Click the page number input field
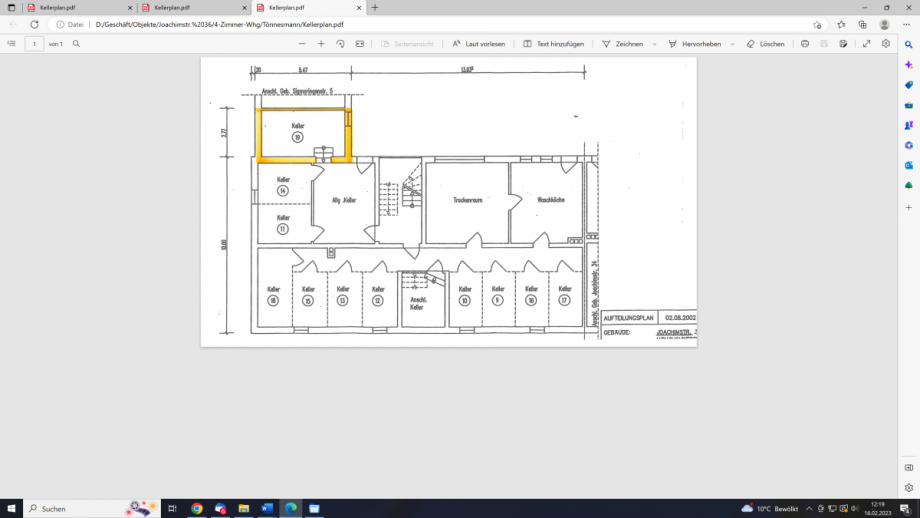Viewport: 920px width, 518px height. coord(34,44)
